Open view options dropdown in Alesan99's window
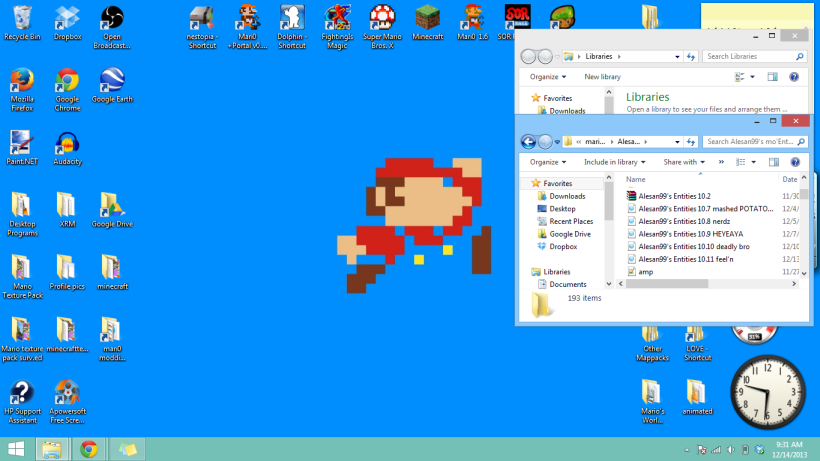The width and height of the screenshot is (820, 461). (x=754, y=162)
